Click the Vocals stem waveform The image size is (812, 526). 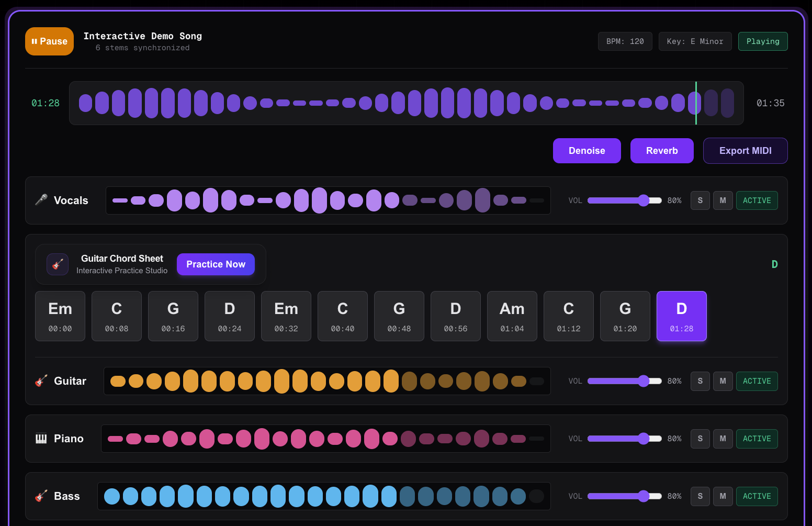coord(328,200)
